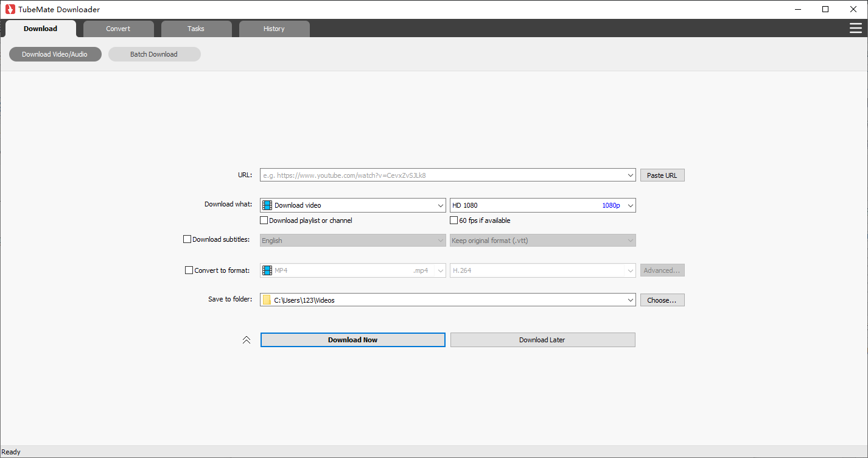Click the Ready status bar text
The width and height of the screenshot is (868, 458).
(x=12, y=452)
